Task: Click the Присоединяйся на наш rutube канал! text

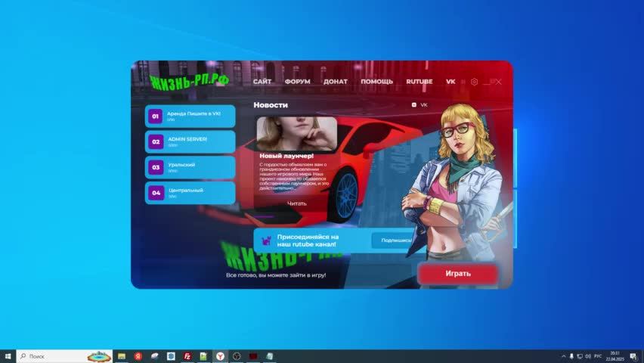Action: pos(308,240)
